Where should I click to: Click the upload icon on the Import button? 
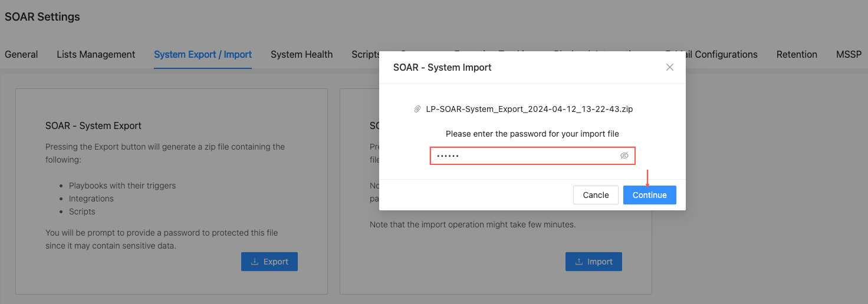point(580,262)
